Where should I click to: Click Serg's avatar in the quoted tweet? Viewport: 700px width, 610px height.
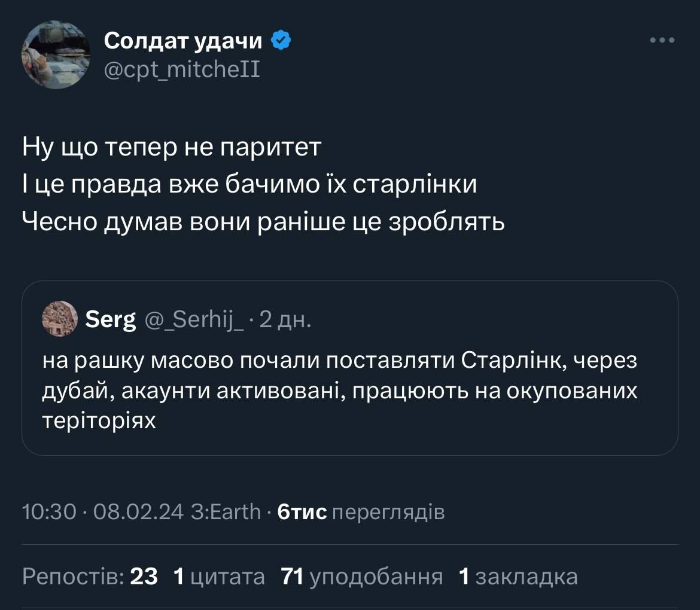(x=60, y=319)
